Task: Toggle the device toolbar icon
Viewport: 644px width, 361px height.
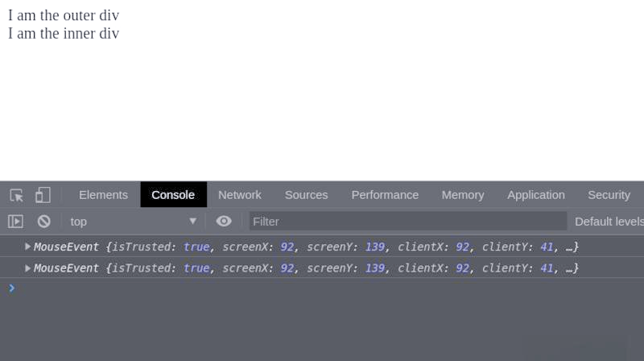Action: coord(43,195)
